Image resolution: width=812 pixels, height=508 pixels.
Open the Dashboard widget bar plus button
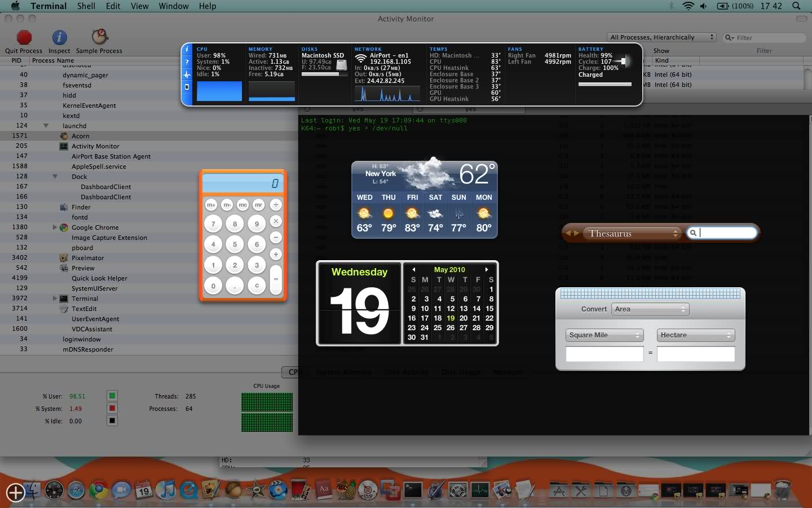(15, 493)
